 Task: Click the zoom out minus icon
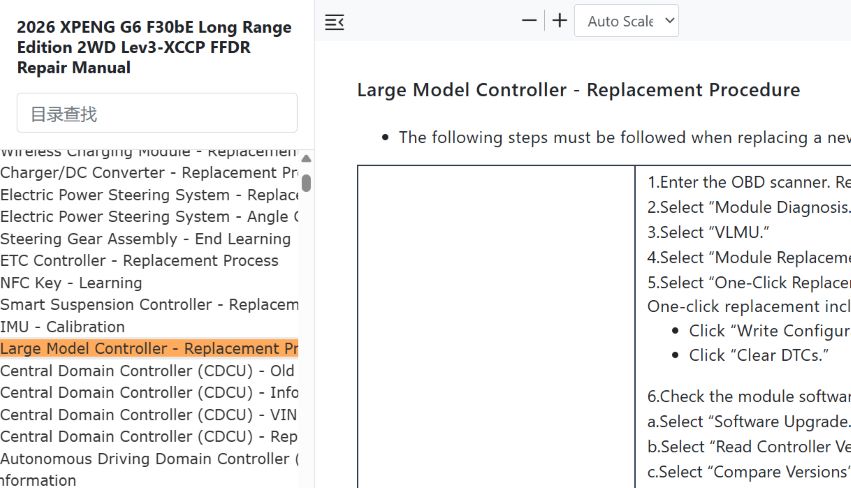tap(529, 21)
